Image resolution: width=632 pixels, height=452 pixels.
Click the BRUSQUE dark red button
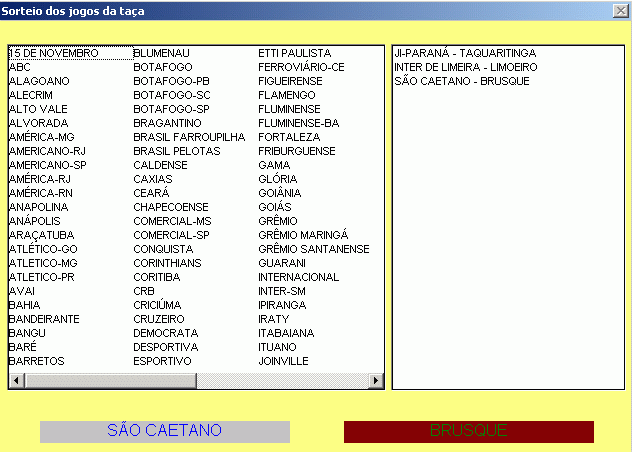(469, 431)
